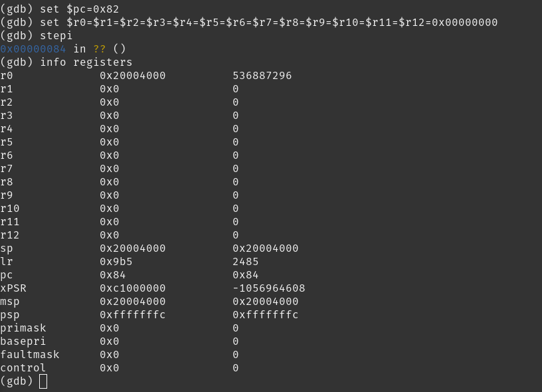Click the lr decimal value 2485

[x=246, y=262]
